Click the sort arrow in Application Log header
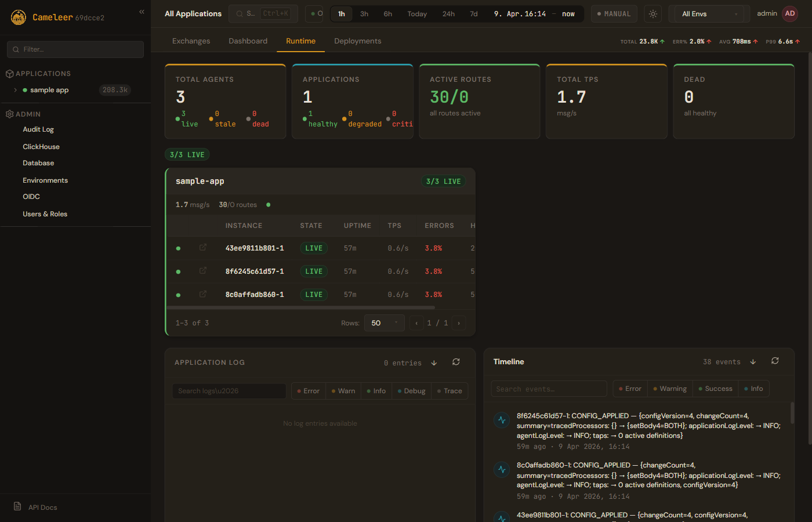Screen dimensions: 812x522 point(434,363)
